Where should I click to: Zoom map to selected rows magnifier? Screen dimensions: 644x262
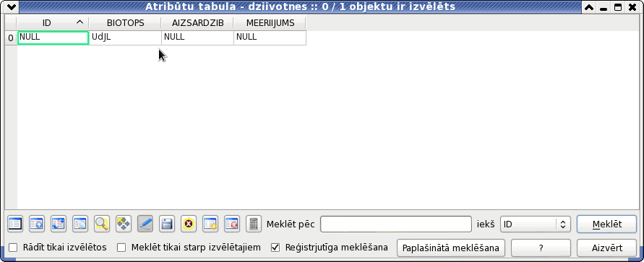click(x=101, y=224)
